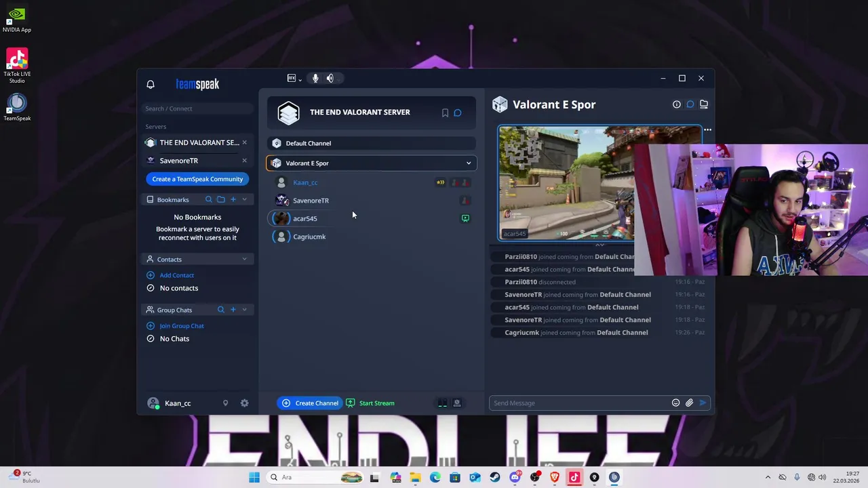Open Steam from the taskbar
This screenshot has height=488, width=868.
click(x=495, y=477)
